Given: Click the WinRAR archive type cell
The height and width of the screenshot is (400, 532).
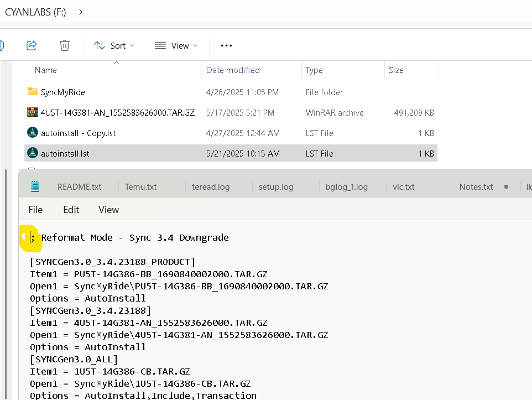Looking at the screenshot, I should pos(335,113).
